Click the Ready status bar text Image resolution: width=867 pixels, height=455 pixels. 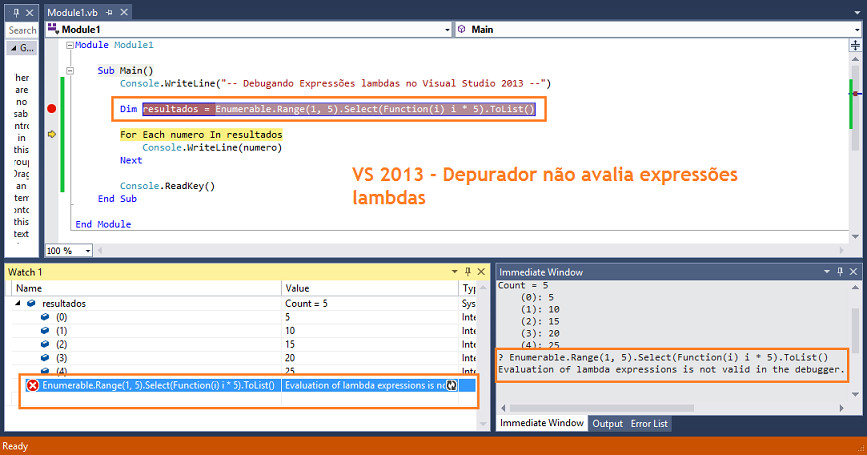click(x=15, y=446)
